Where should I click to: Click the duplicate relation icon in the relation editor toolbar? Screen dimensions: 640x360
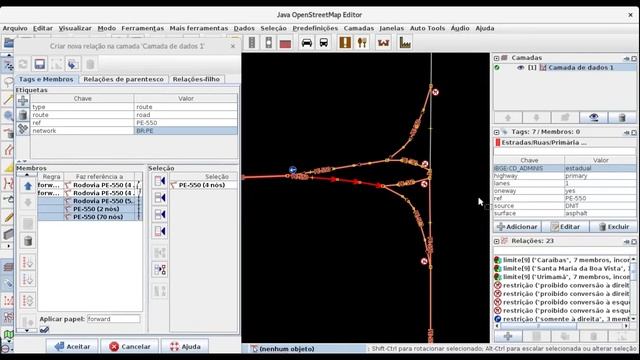73,64
